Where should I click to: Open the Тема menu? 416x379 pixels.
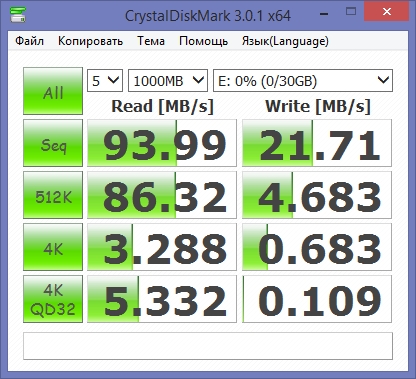point(151,41)
